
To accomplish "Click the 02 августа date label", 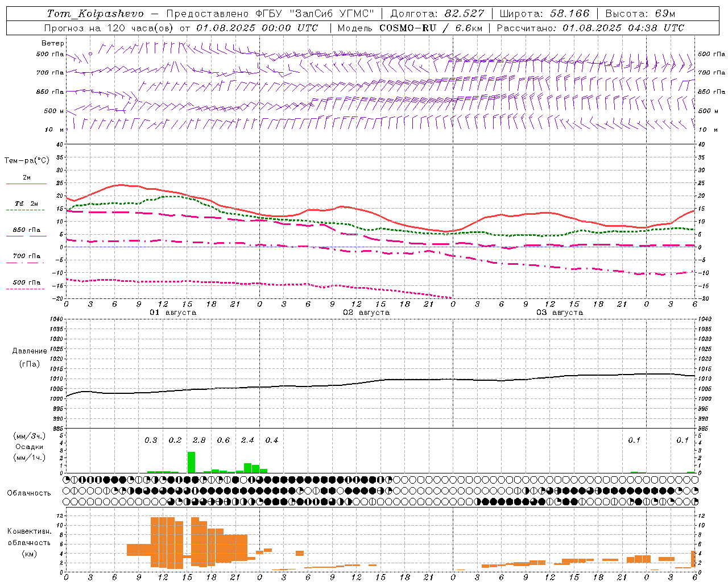I will tap(366, 313).
